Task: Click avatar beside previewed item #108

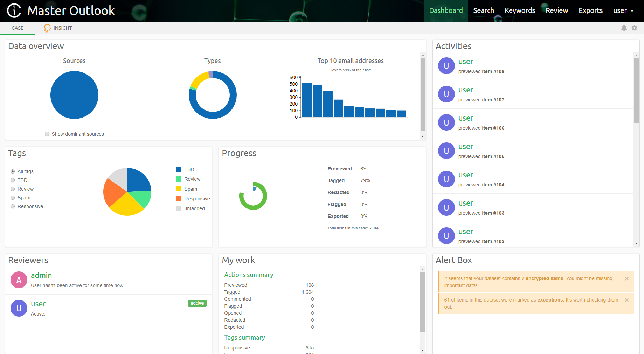Action: pyautogui.click(x=446, y=66)
